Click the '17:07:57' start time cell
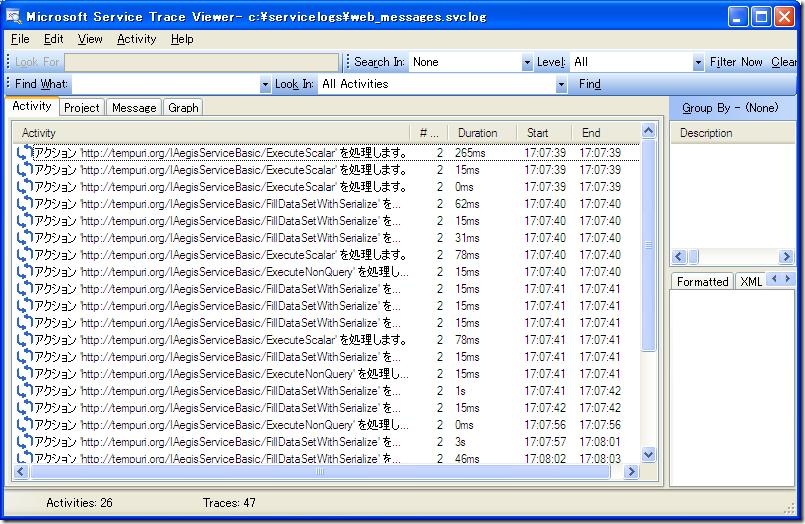 click(x=545, y=441)
